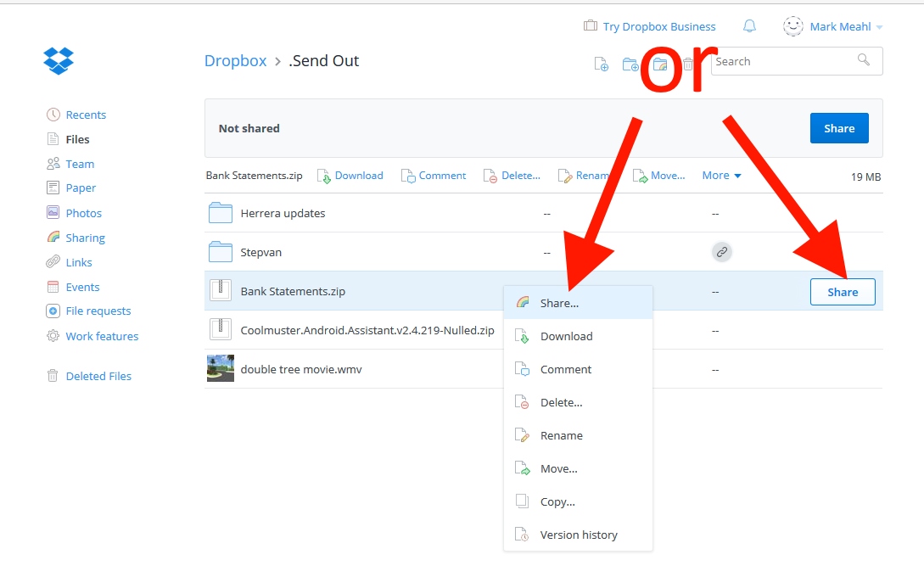This screenshot has height=588, width=924.
Task: Click Move... in the file toolbar
Action: (x=658, y=176)
